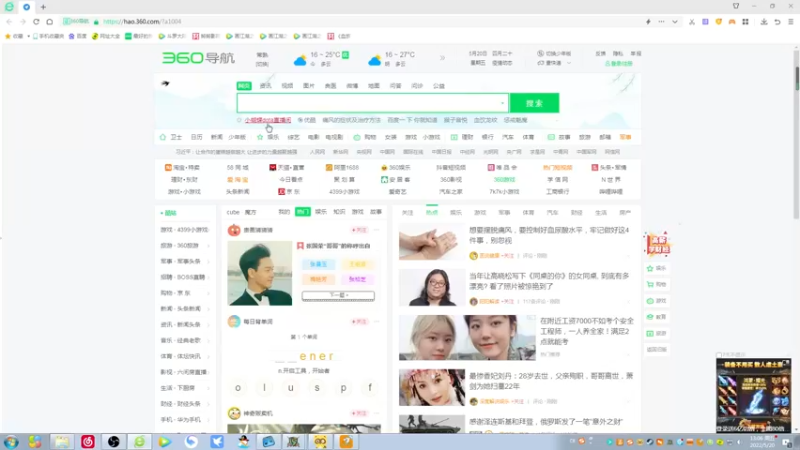Select the 网页 search tab
This screenshot has height=450, width=800.
tap(244, 86)
